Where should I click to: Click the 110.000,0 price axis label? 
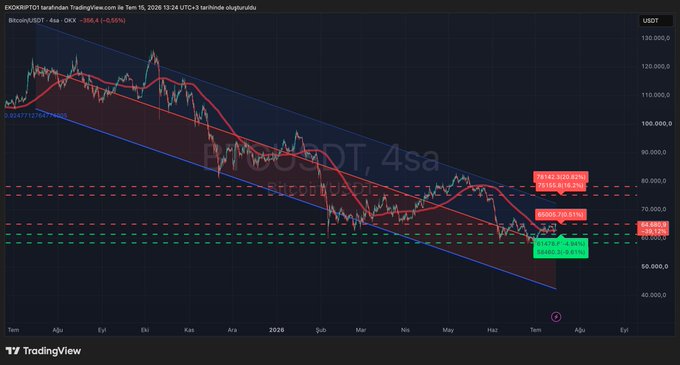(655, 95)
